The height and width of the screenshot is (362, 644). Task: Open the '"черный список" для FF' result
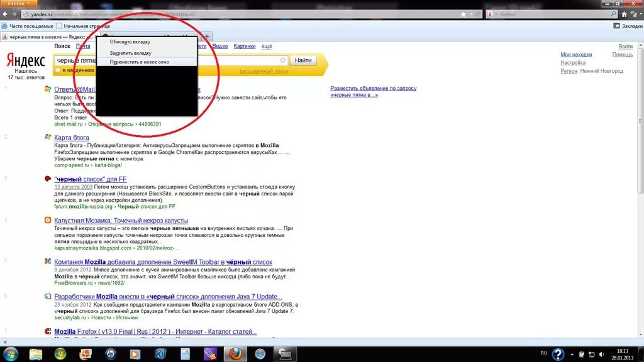pyautogui.click(x=91, y=179)
